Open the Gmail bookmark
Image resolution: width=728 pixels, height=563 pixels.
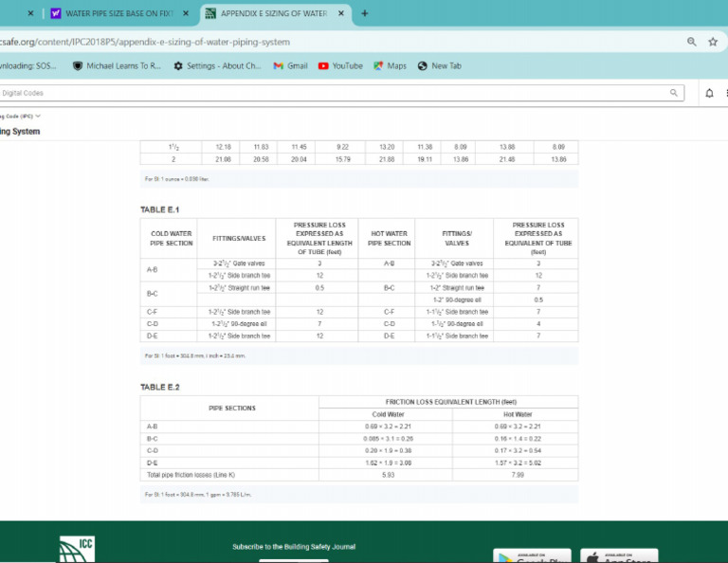pyautogui.click(x=291, y=66)
